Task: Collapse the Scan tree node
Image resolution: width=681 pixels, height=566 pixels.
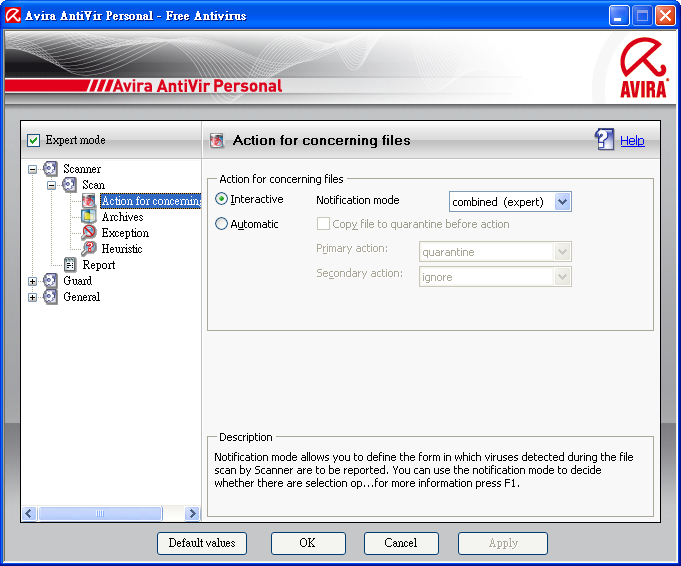Action: [x=51, y=185]
